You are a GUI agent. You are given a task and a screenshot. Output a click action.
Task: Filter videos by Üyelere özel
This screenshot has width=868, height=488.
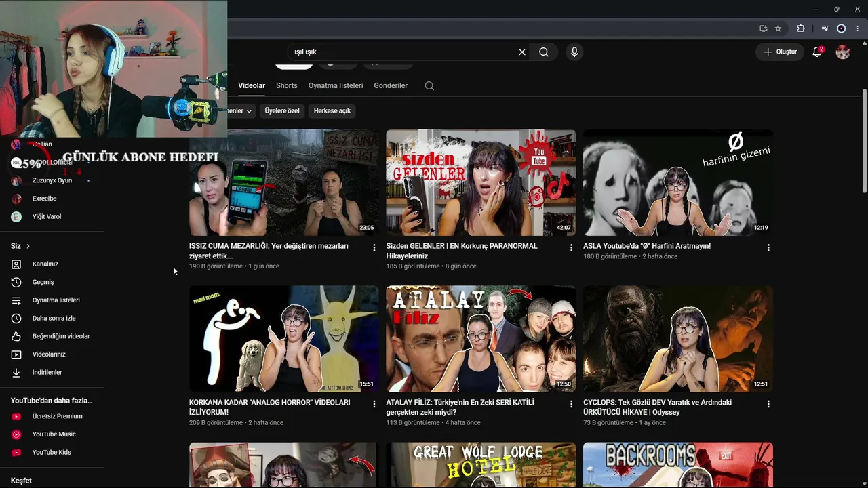click(x=282, y=110)
